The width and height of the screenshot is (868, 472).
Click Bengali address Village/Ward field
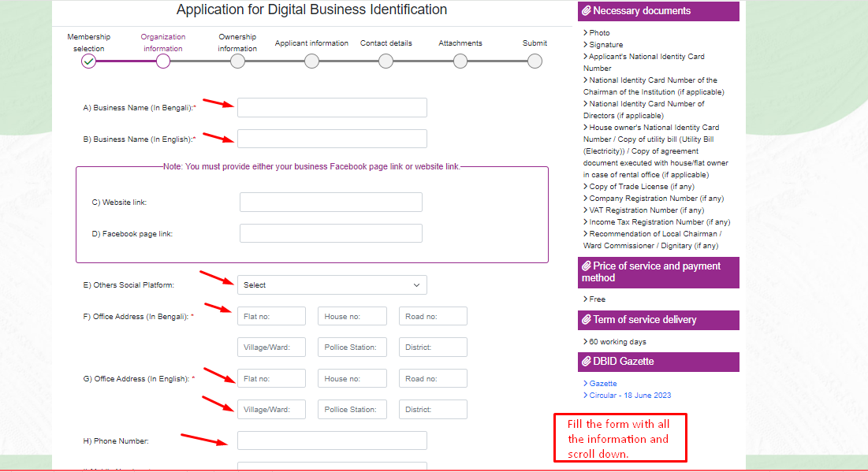271,347
